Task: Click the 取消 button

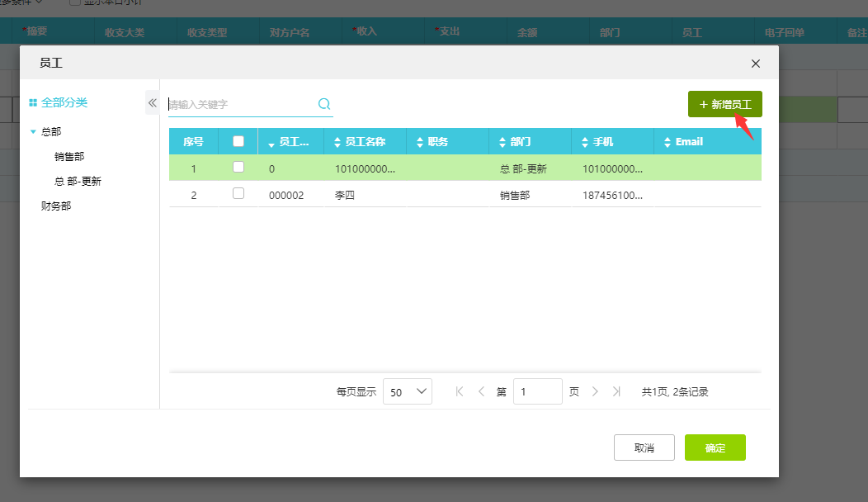Action: coord(644,448)
